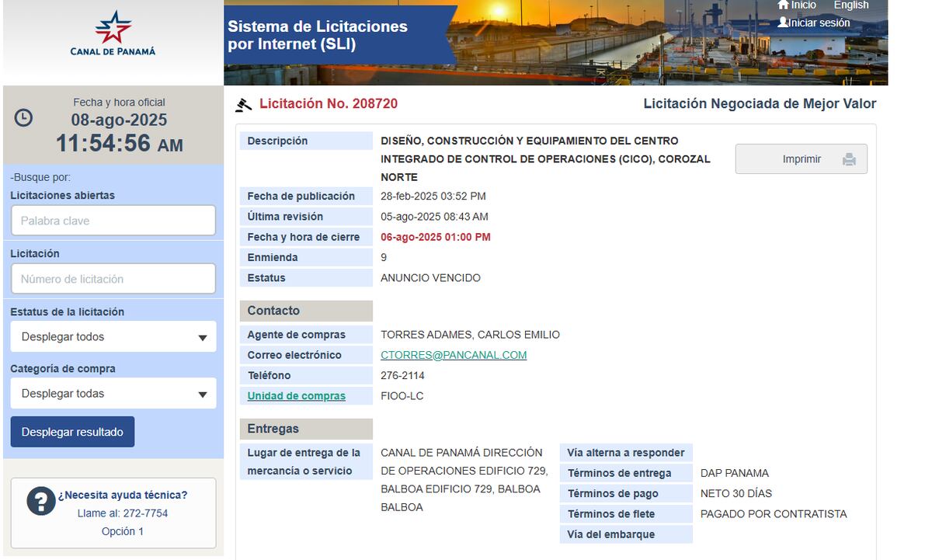Click the Sistema de Licitaciones banner title

click(x=318, y=36)
